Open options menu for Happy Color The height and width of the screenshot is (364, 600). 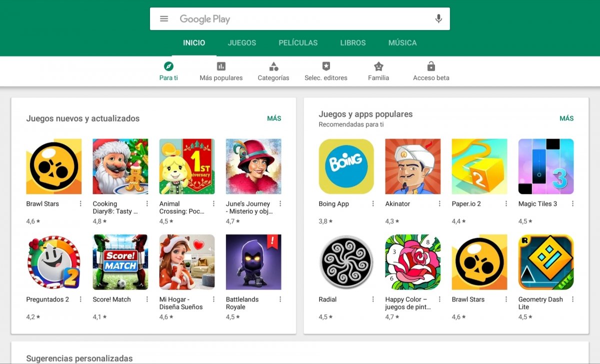point(439,299)
